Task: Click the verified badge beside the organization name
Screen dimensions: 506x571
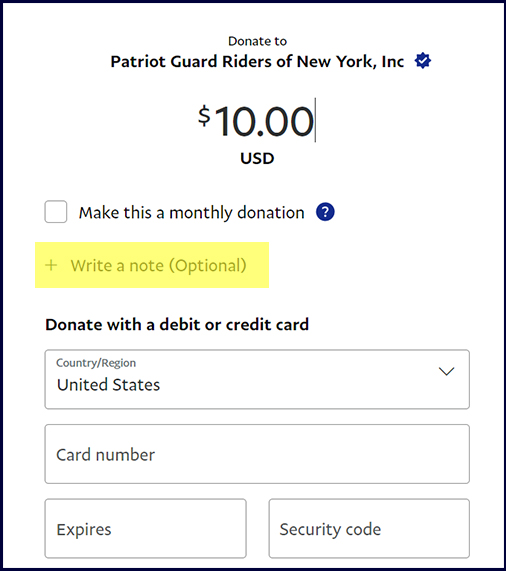Action: pyautogui.click(x=423, y=60)
